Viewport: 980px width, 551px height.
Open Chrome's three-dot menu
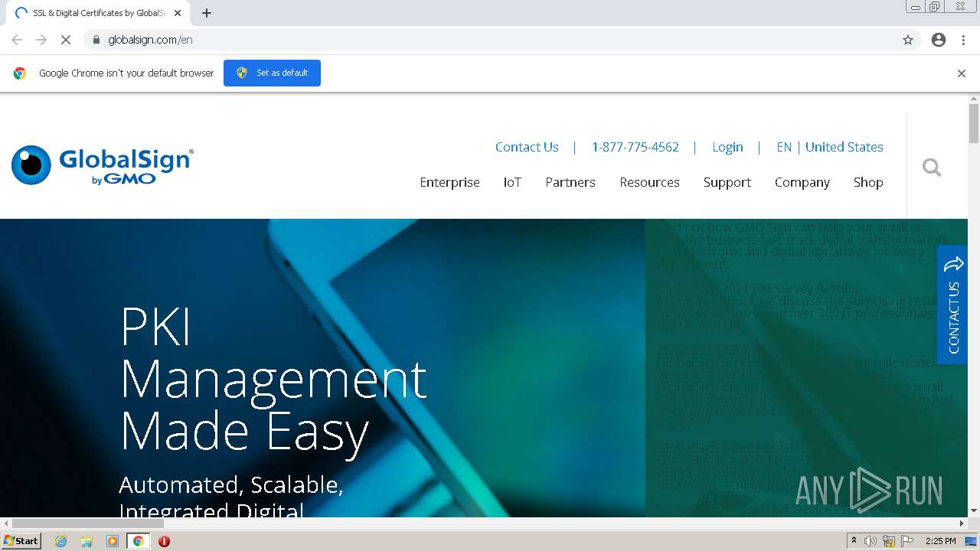tap(963, 40)
